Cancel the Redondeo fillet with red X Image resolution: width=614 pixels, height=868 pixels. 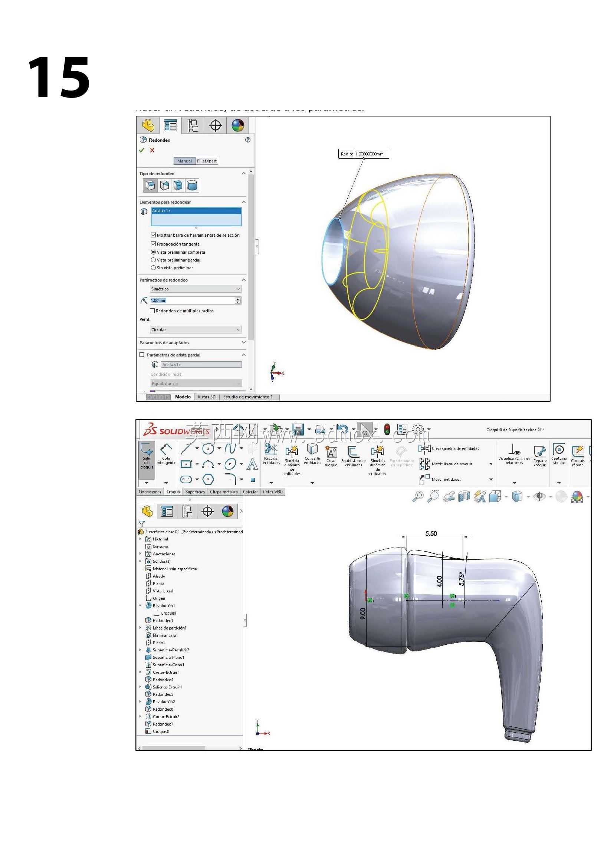point(152,150)
